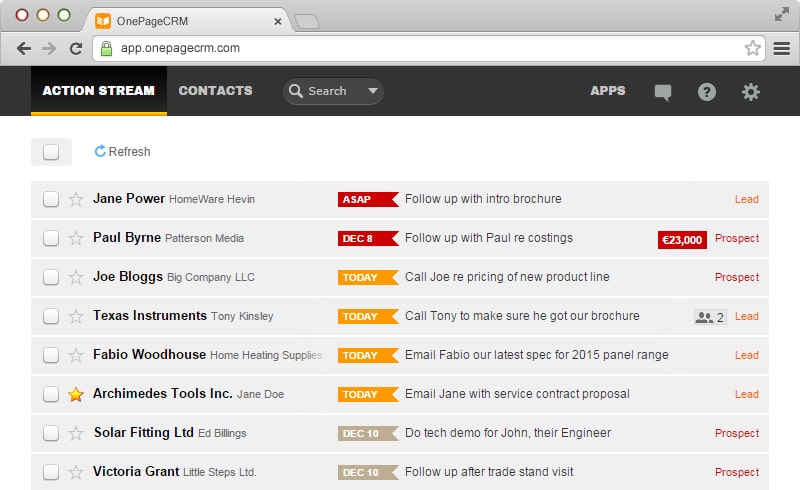Star the Texas Instruments contact
This screenshot has width=800, height=490.
(76, 316)
